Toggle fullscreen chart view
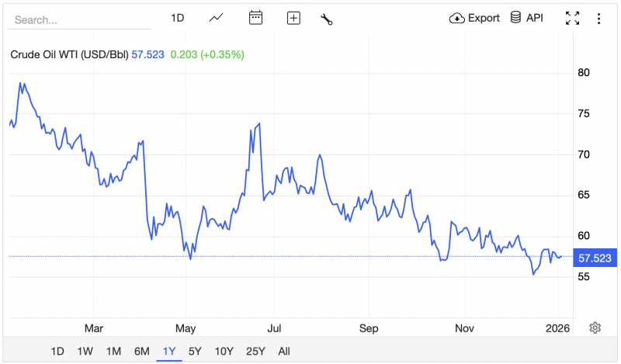The image size is (621, 364). 572,18
